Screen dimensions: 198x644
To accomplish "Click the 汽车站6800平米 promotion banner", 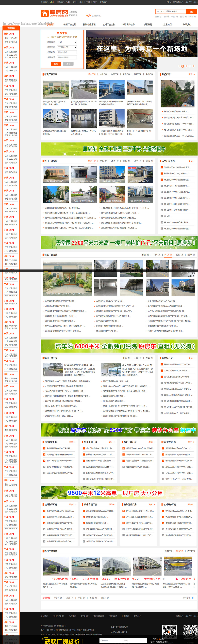I will 119,346.
